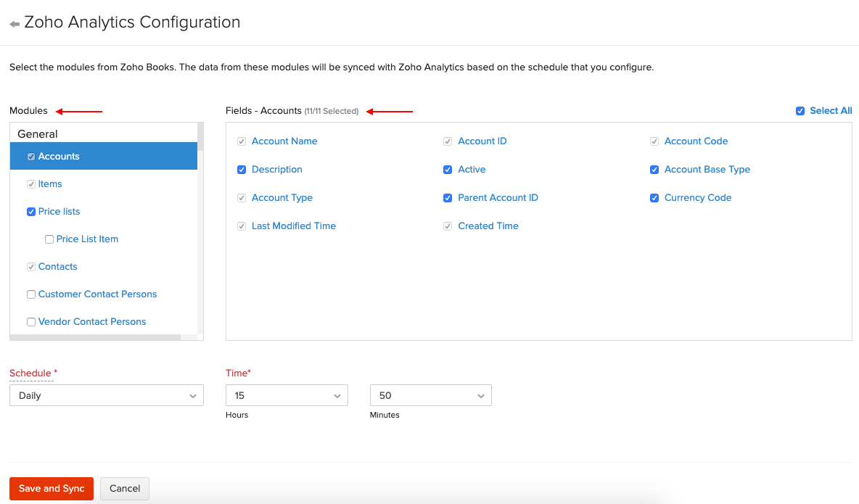Disable the Active field checkbox

point(448,170)
